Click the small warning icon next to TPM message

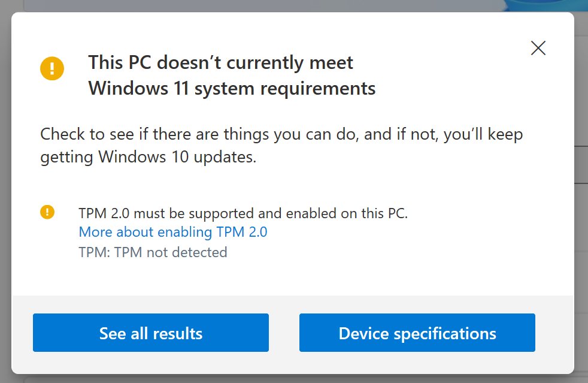click(47, 212)
